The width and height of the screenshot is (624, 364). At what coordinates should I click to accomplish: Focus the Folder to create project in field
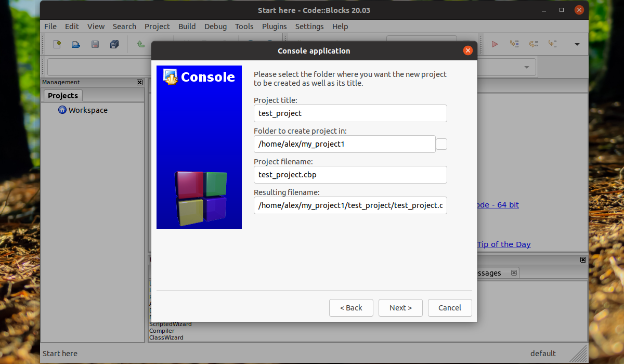tap(345, 144)
